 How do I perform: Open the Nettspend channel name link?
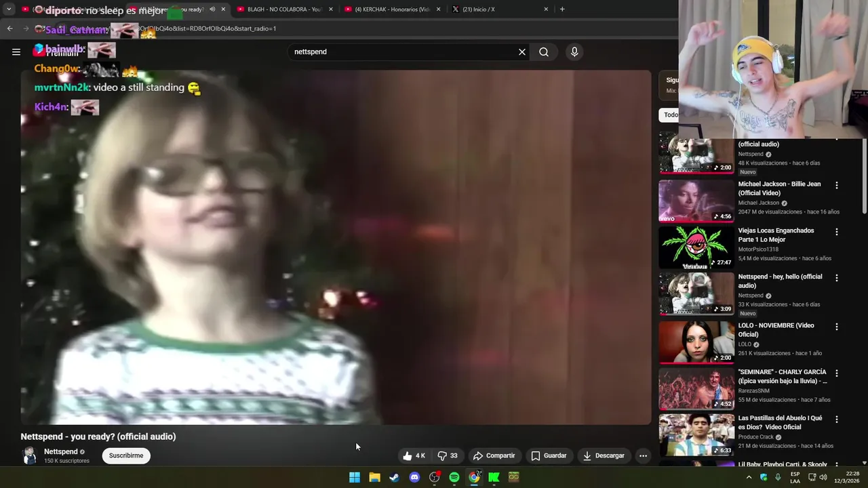tap(61, 451)
